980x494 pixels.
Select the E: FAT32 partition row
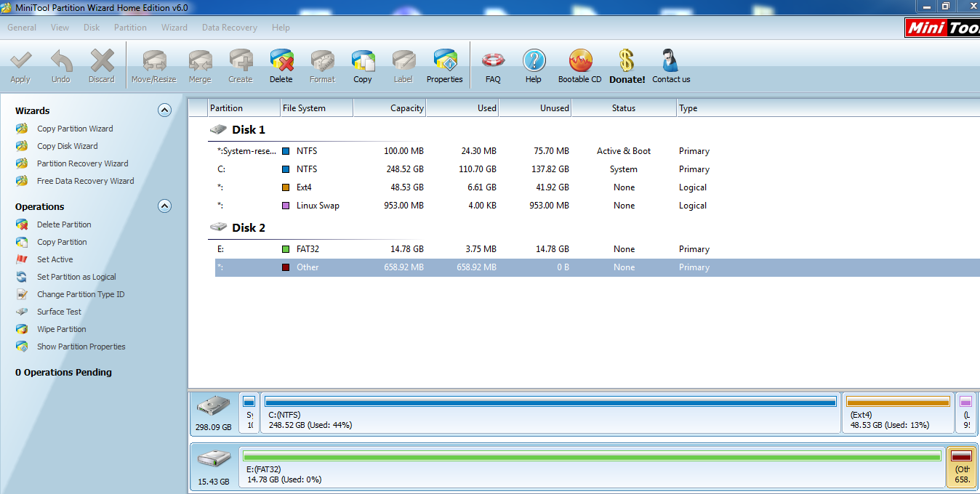click(597, 249)
